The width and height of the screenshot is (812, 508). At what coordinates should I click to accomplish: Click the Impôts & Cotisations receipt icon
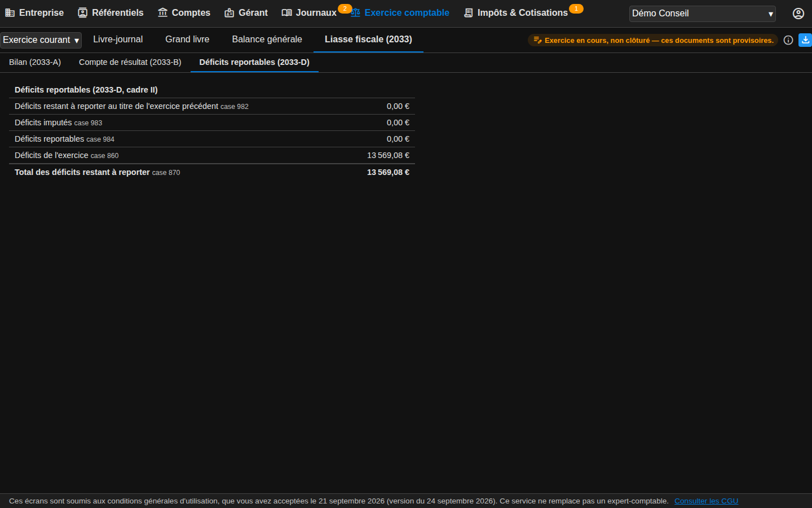(x=468, y=12)
